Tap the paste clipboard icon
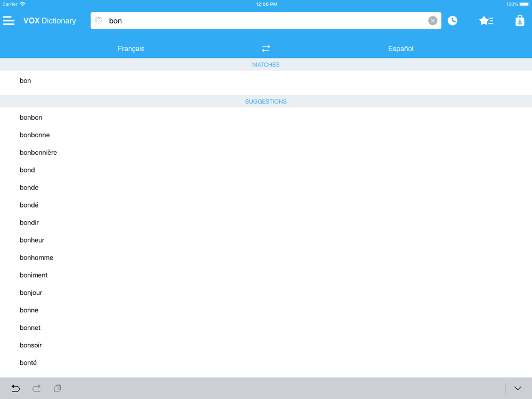This screenshot has width=532, height=399. (x=57, y=388)
